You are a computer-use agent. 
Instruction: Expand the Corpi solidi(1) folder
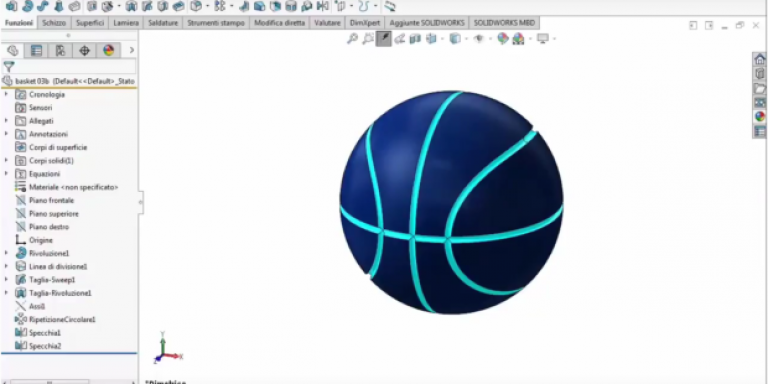(x=6, y=160)
